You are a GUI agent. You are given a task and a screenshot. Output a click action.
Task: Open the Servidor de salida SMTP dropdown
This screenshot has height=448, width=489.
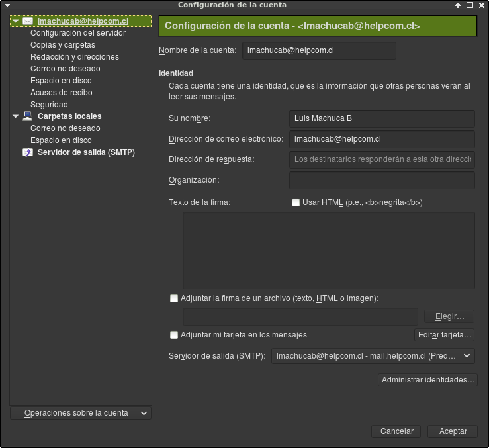point(373,356)
